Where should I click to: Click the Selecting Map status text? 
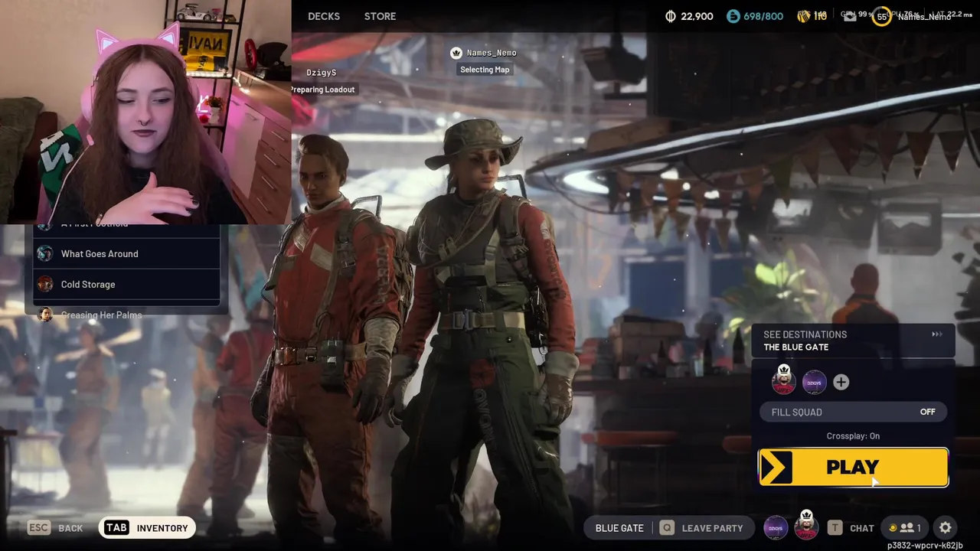point(485,70)
